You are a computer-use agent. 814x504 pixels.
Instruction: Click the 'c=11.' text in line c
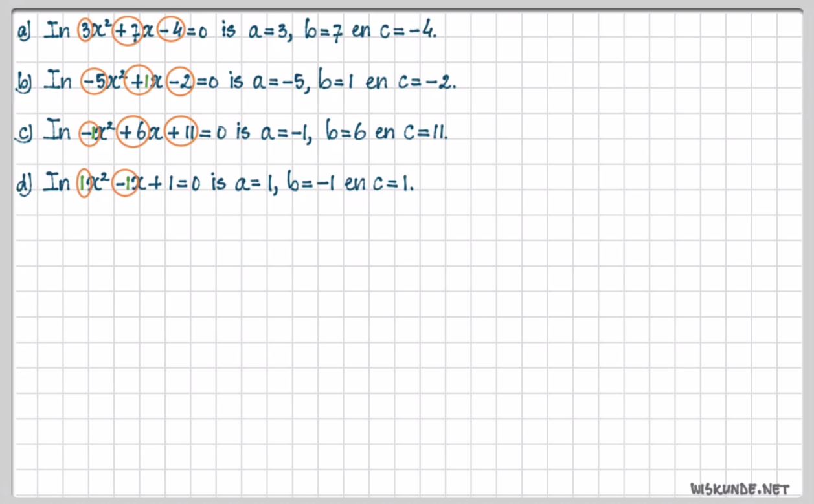point(425,133)
